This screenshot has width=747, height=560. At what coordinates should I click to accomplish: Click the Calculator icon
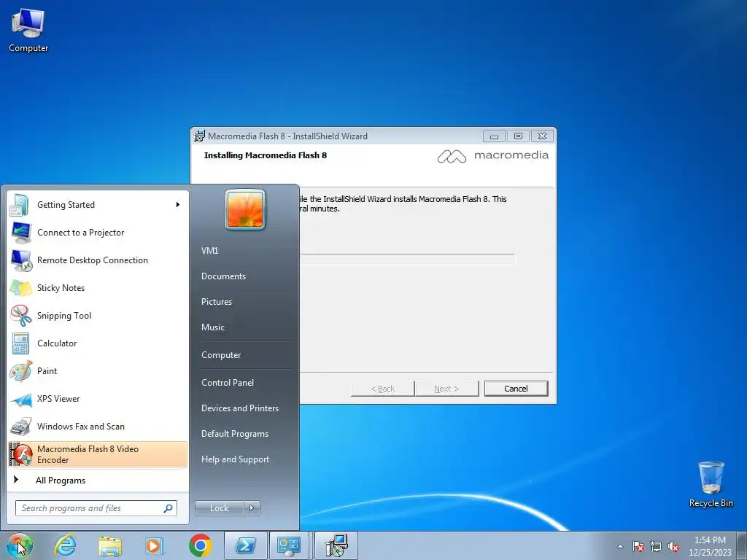21,343
